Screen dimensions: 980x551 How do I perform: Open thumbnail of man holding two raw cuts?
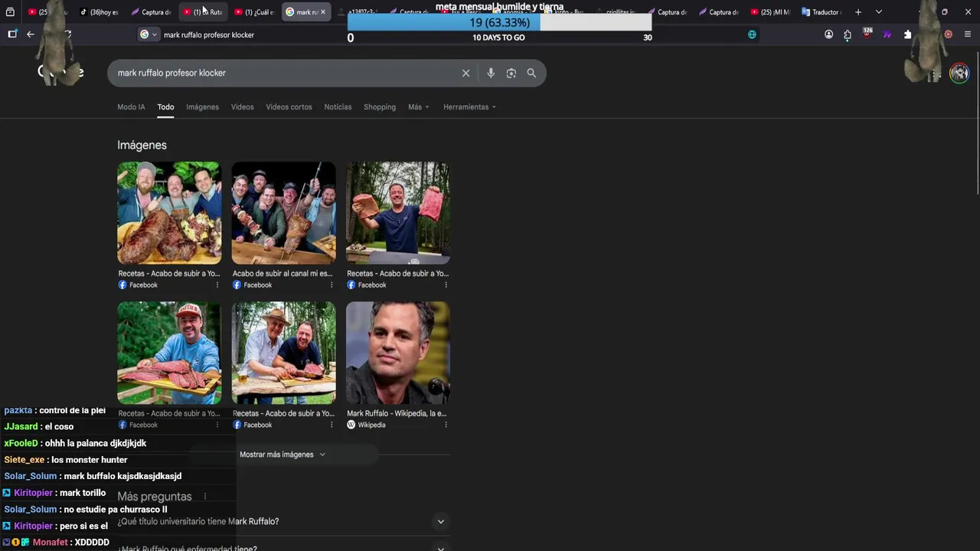[x=398, y=213]
